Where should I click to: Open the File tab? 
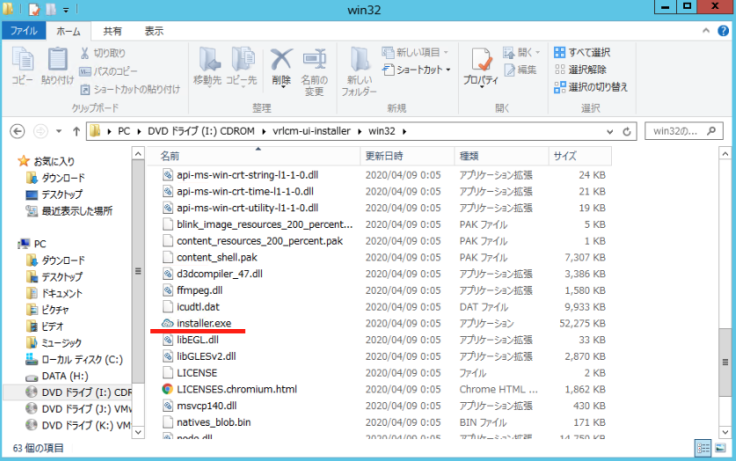23,31
